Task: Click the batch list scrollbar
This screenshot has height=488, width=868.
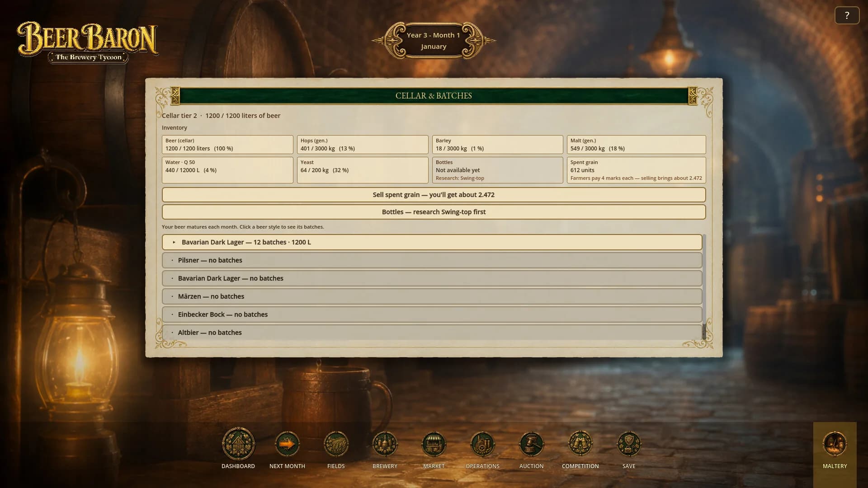Action: (704, 287)
